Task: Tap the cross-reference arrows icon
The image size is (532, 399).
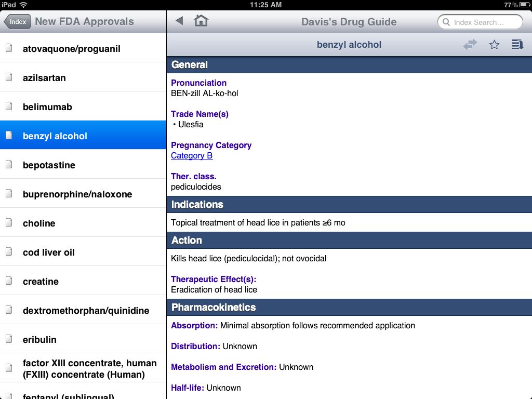Action: [470, 45]
